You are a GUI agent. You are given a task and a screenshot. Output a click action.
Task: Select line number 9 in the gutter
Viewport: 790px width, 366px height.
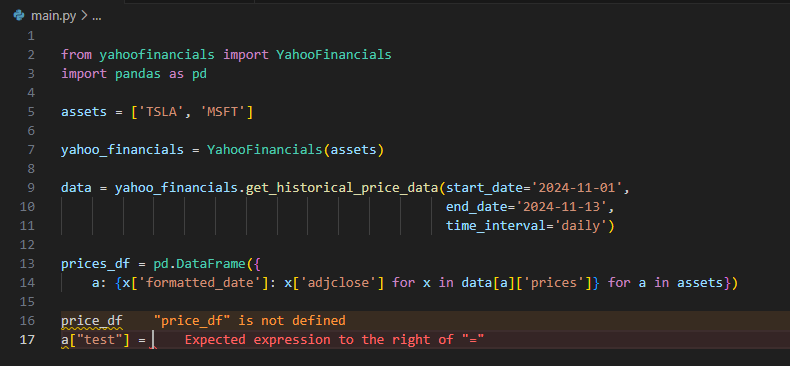(x=31, y=188)
